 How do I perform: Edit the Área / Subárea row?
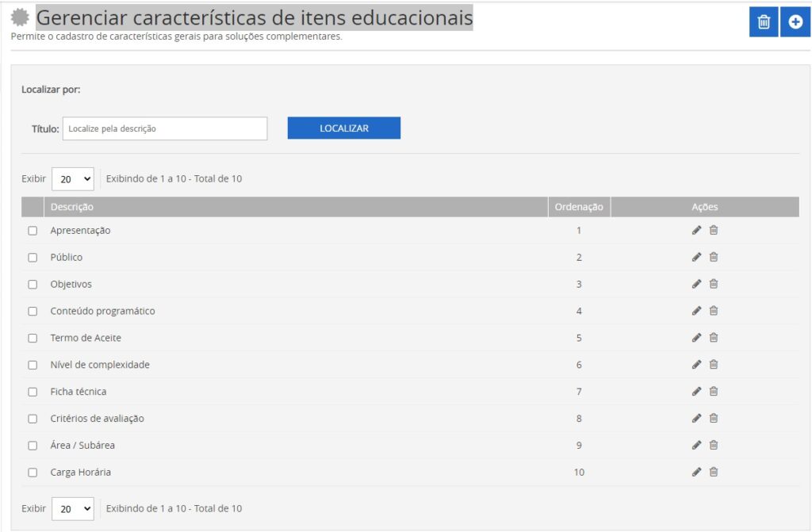pos(696,446)
